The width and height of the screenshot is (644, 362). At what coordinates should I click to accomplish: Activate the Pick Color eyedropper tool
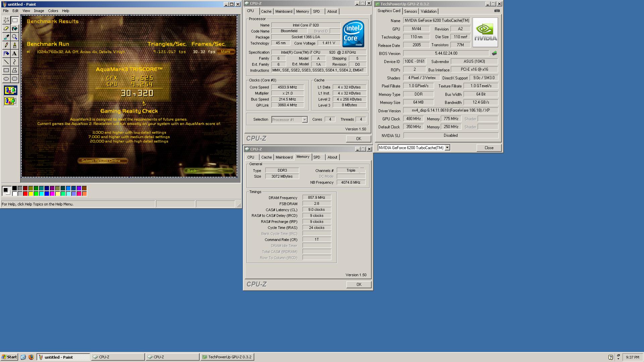(6, 37)
